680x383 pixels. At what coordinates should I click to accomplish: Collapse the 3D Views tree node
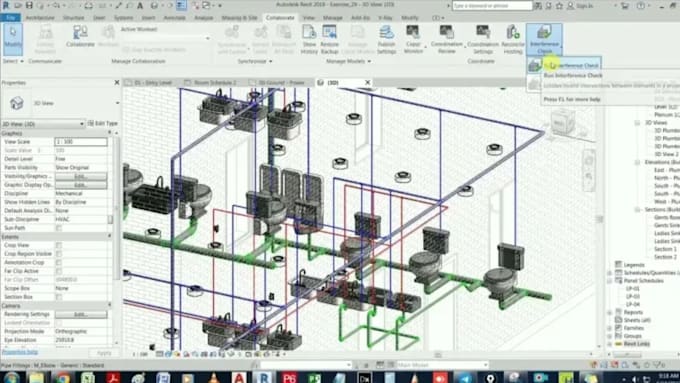(x=637, y=123)
